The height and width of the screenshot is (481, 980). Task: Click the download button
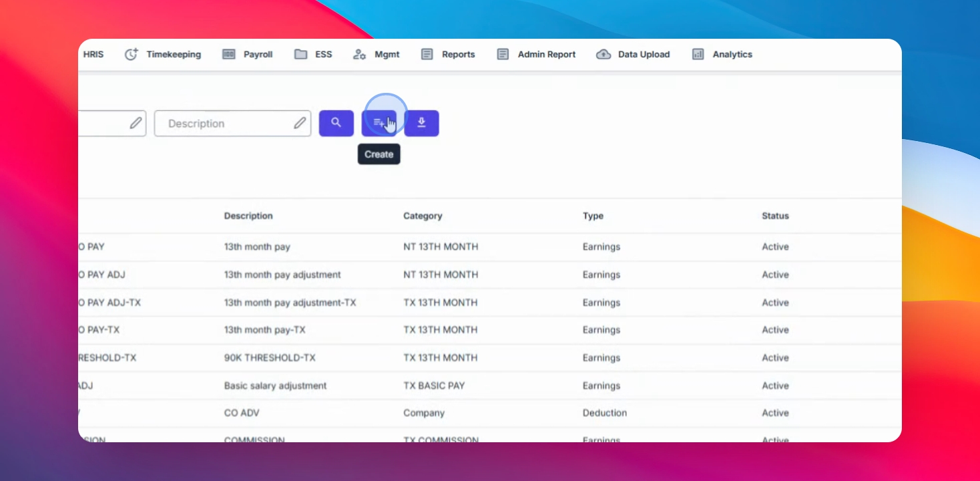tap(421, 123)
